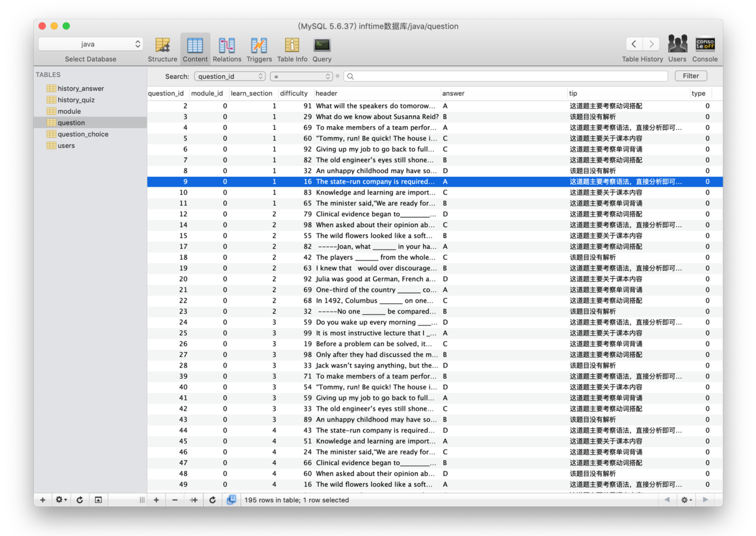
Task: Select the question_choice table
Action: [83, 134]
